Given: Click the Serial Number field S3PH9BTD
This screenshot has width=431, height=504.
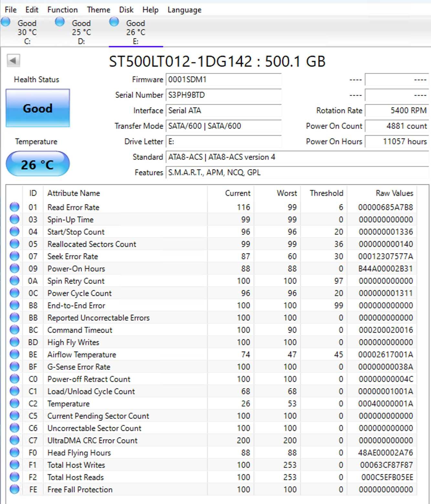Looking at the screenshot, I should pyautogui.click(x=223, y=95).
